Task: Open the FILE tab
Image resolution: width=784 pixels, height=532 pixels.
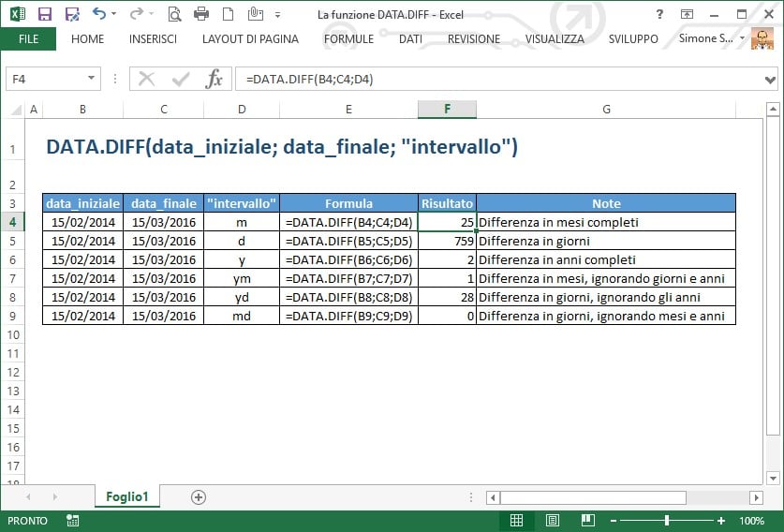Action: [x=28, y=38]
